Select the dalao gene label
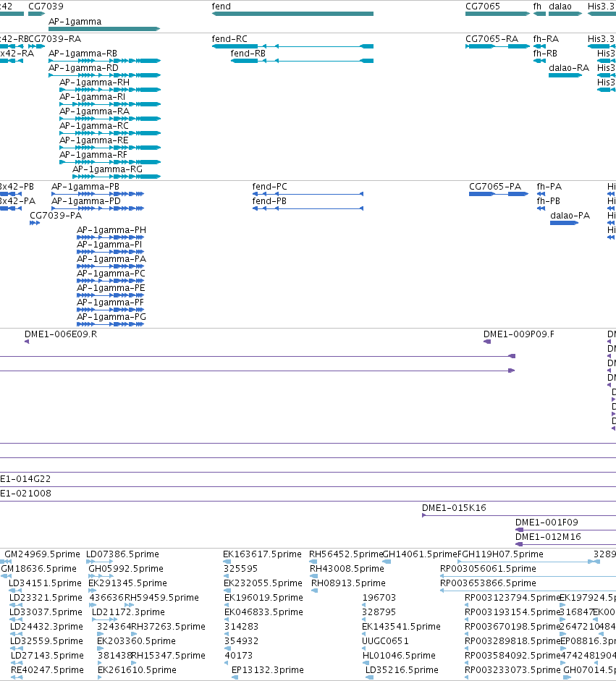This screenshot has width=616, height=681. [x=560, y=6]
